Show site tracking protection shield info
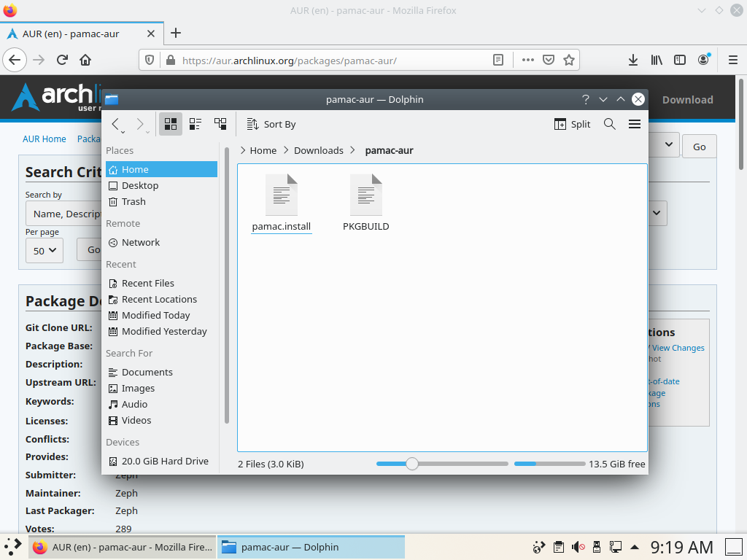The width and height of the screenshot is (747, 560). [150, 61]
